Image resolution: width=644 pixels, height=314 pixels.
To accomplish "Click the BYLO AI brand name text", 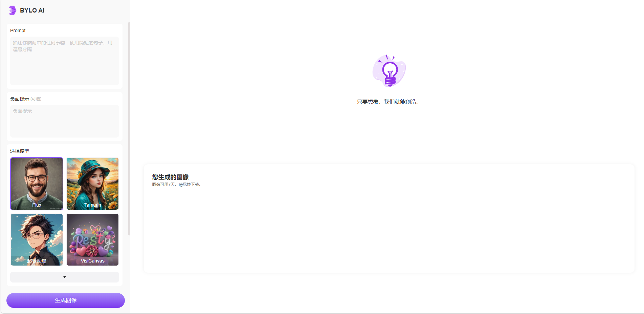I will [x=32, y=11].
